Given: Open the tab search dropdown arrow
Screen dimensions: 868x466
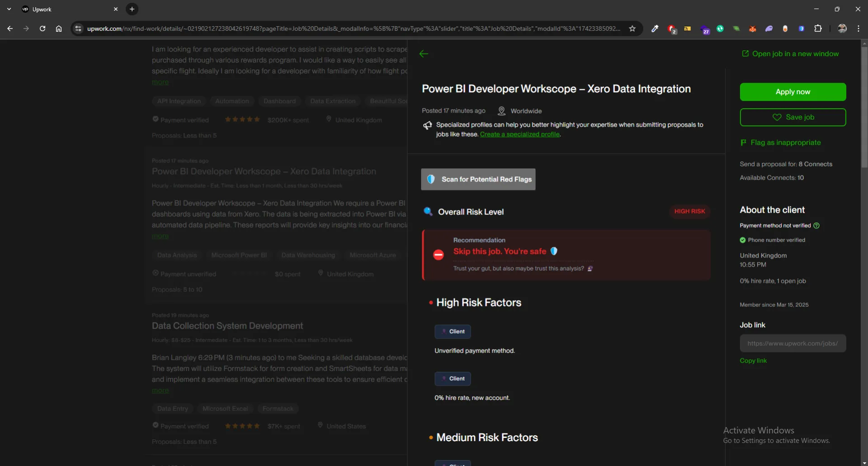Looking at the screenshot, I should coord(9,9).
